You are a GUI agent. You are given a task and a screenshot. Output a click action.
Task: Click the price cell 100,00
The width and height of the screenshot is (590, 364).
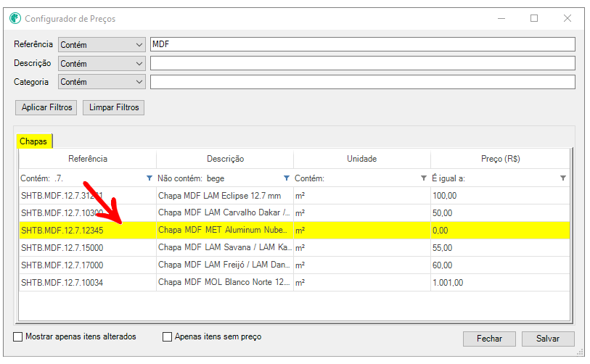click(x=500, y=196)
